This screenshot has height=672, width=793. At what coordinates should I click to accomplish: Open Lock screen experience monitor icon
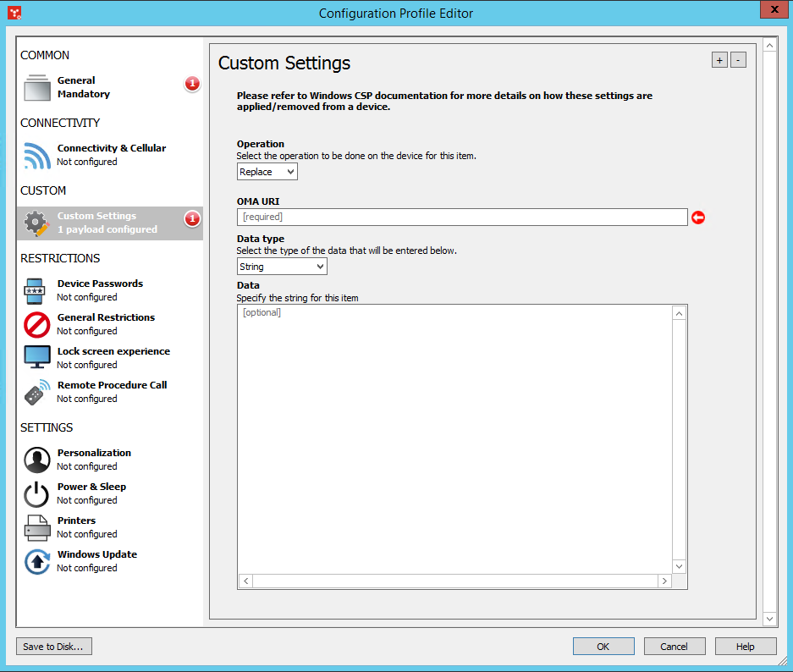coord(37,358)
